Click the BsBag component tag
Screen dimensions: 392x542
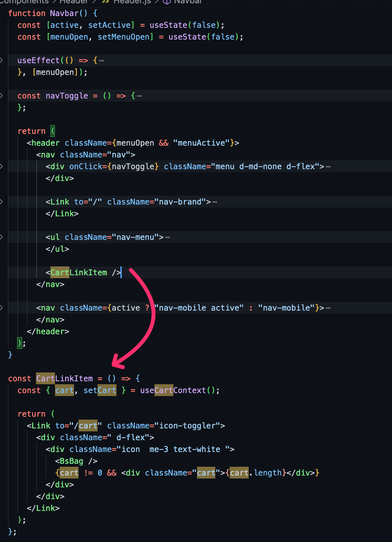tap(71, 461)
